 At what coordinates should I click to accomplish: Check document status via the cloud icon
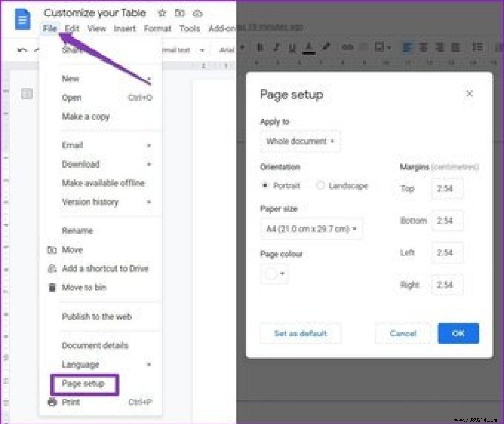pyautogui.click(x=197, y=13)
